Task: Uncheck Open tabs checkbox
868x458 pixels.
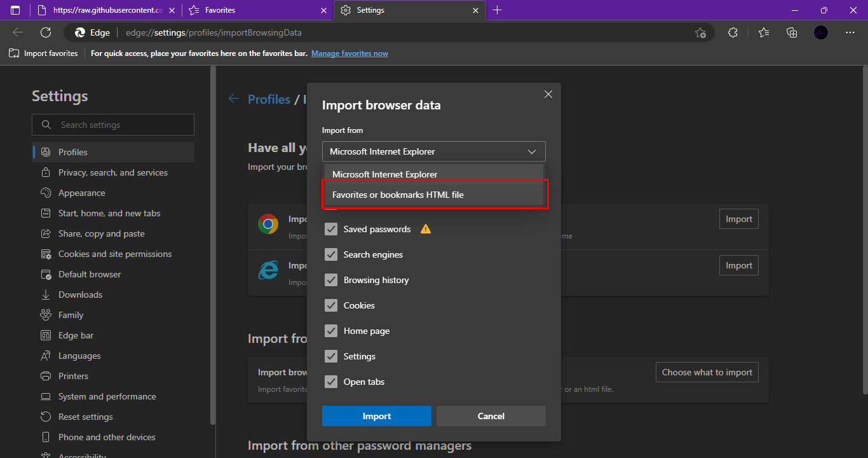Action: click(x=331, y=382)
